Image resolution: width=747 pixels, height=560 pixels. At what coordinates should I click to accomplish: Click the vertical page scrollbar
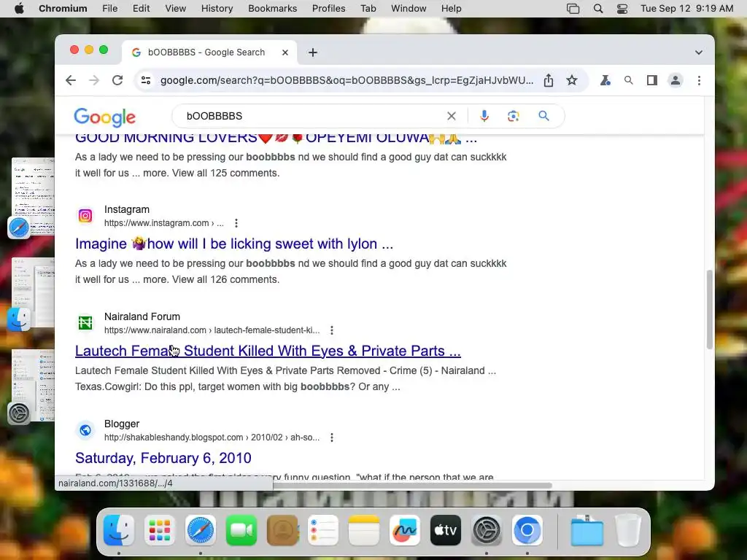(709, 309)
